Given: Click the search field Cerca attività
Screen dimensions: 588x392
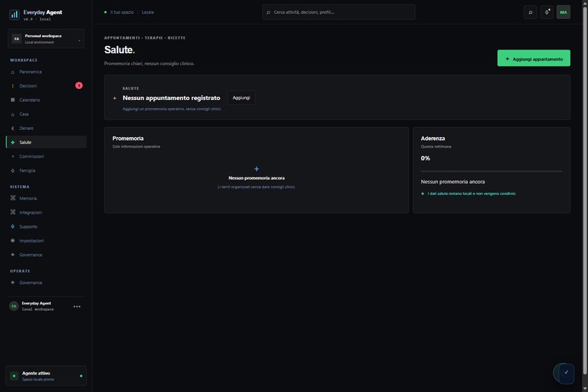Looking at the screenshot, I should 339,12.
